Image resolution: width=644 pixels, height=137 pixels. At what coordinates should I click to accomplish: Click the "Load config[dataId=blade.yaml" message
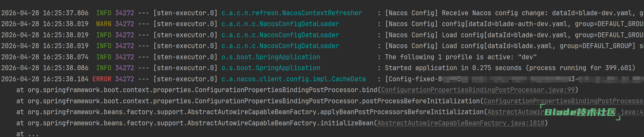510,46
